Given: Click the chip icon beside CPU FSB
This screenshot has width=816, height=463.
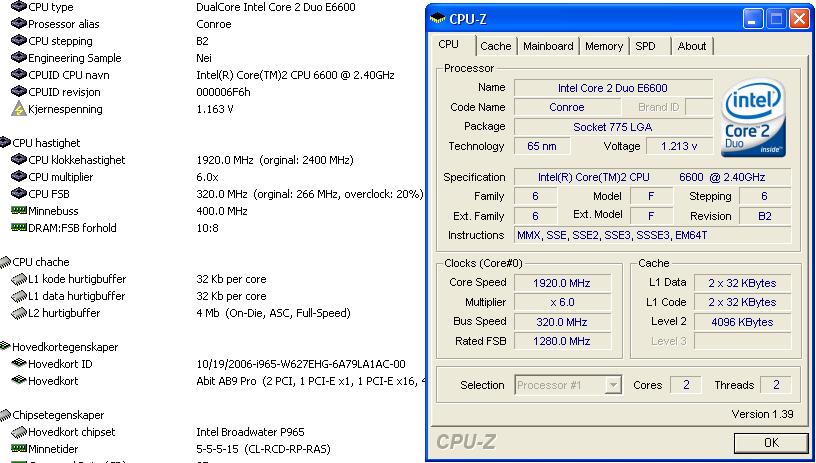Looking at the screenshot, I should 19,194.
